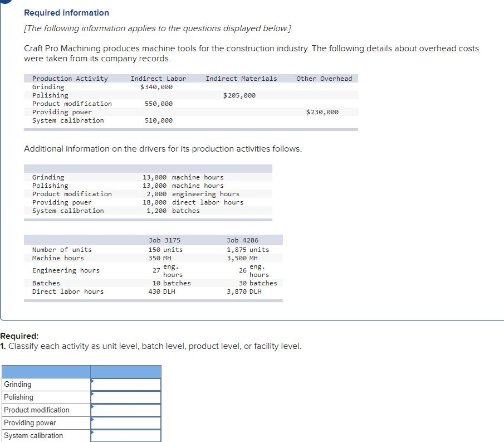The width and height of the screenshot is (504, 442).
Task: Click the Job 4286 column header
Action: [x=243, y=240]
